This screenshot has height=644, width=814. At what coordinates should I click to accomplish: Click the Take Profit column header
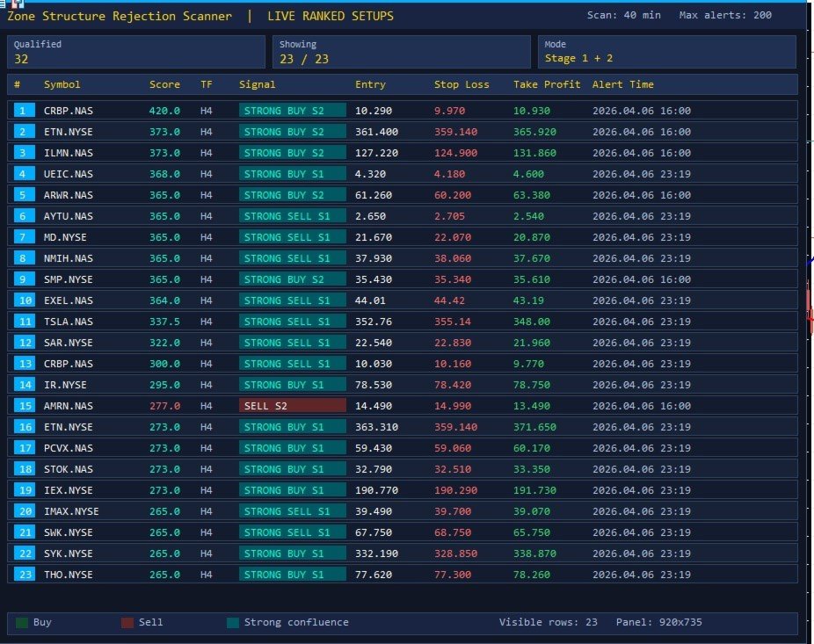(547, 84)
